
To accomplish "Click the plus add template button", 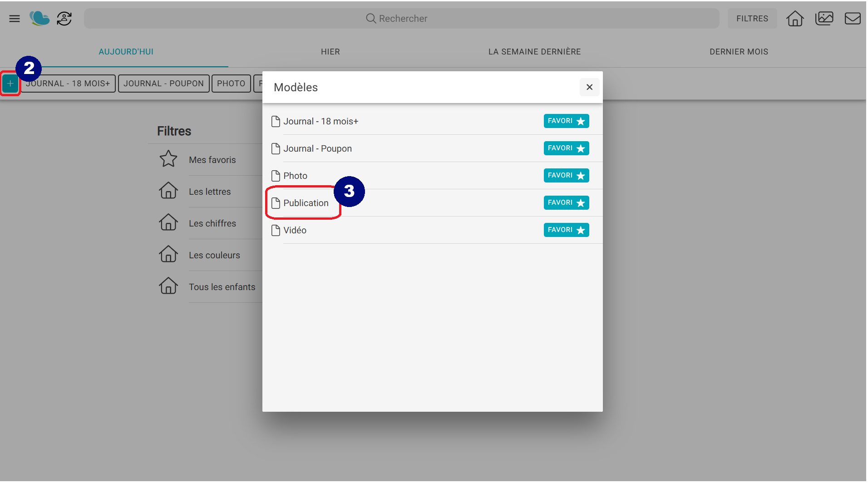I will click(x=10, y=84).
